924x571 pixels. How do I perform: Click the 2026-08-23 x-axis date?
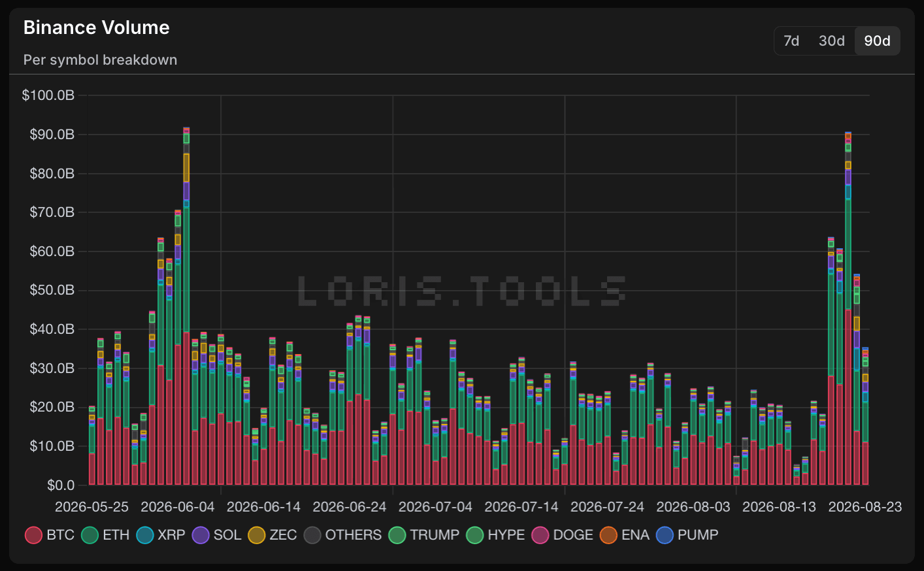click(865, 507)
